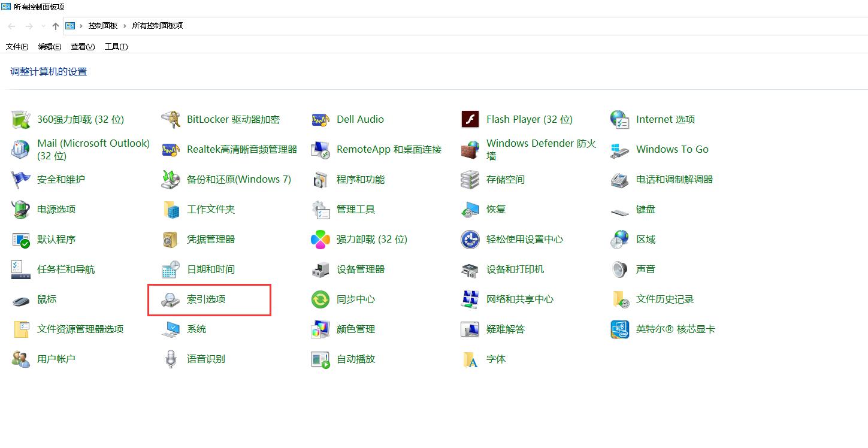This screenshot has width=868, height=448.
Task: Open the 文件资源管理器选项 icon
Action: pyautogui.click(x=20, y=329)
